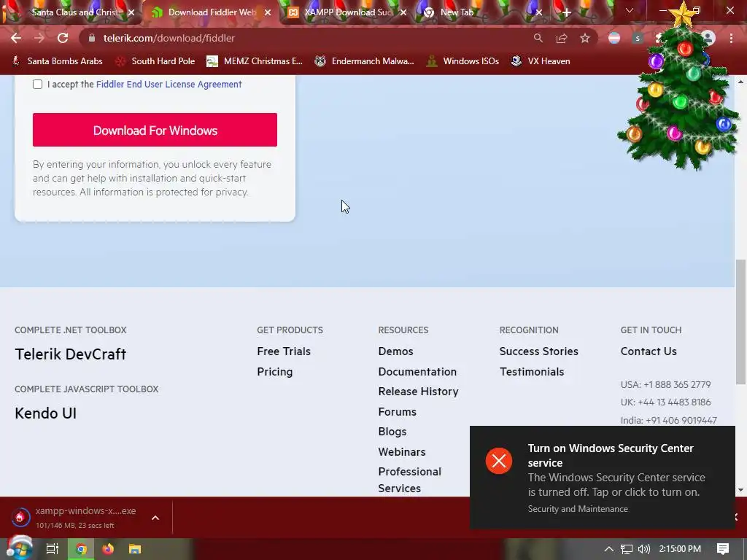
Task: Select the Download Fiddler Web tab
Action: [212, 12]
